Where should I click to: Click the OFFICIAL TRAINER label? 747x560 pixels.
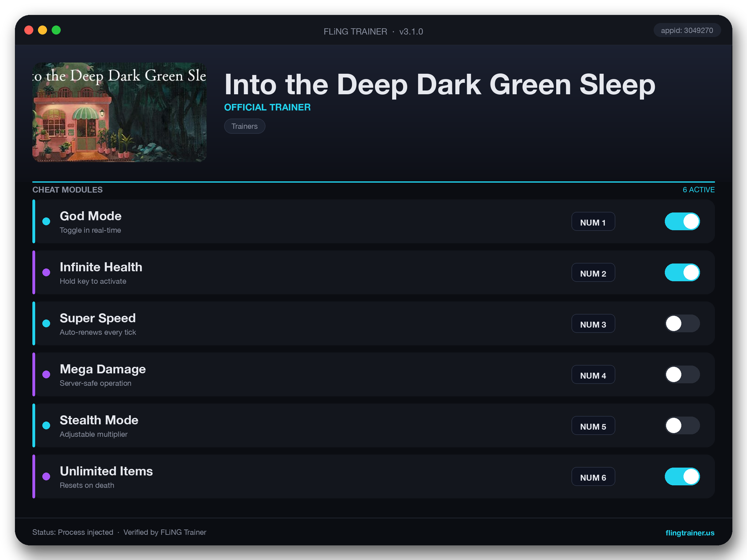[x=267, y=107]
